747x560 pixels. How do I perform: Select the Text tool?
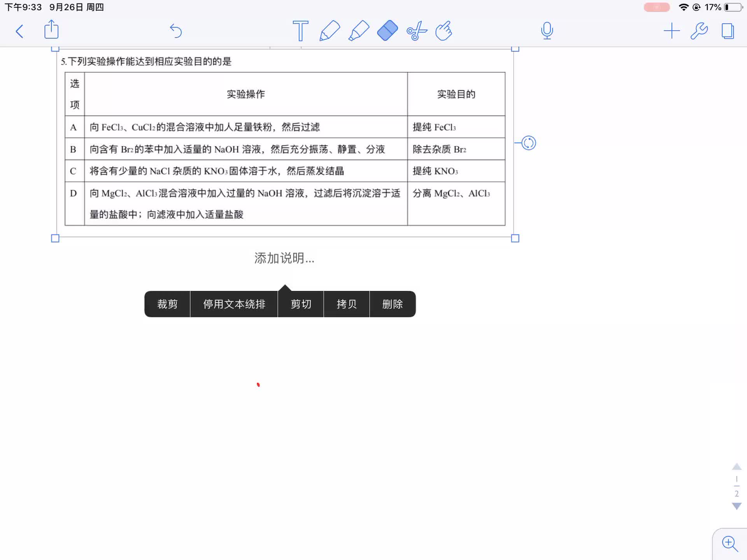(x=300, y=31)
